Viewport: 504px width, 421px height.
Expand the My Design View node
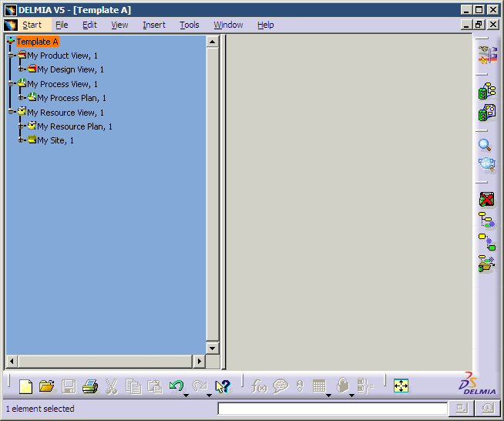pos(22,69)
